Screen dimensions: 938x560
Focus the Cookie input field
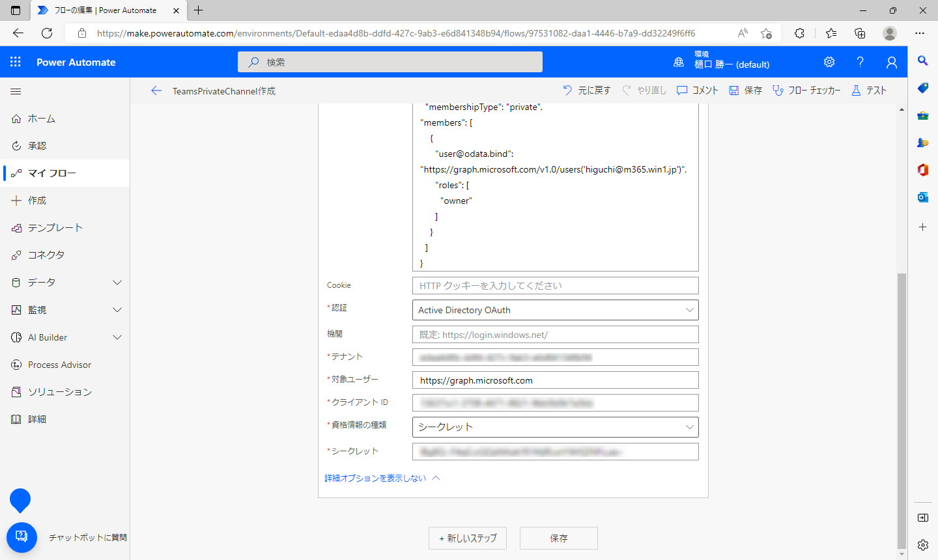click(556, 285)
